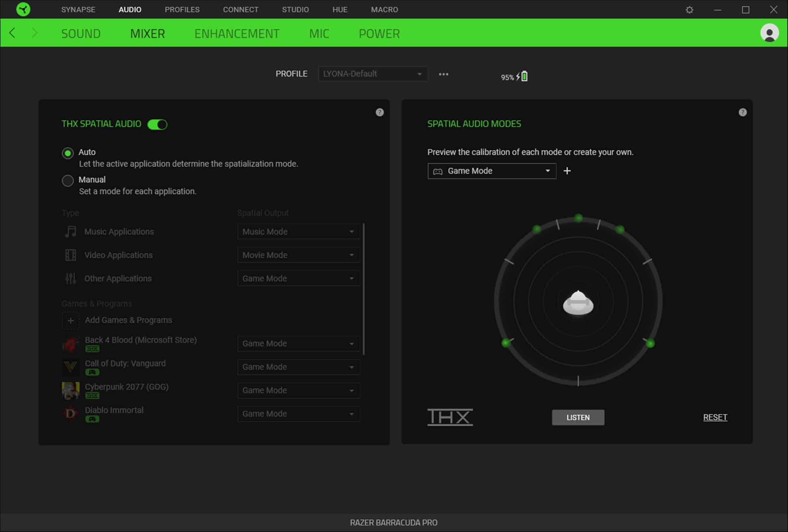Open the HUE top tab
788x532 pixels.
point(340,10)
